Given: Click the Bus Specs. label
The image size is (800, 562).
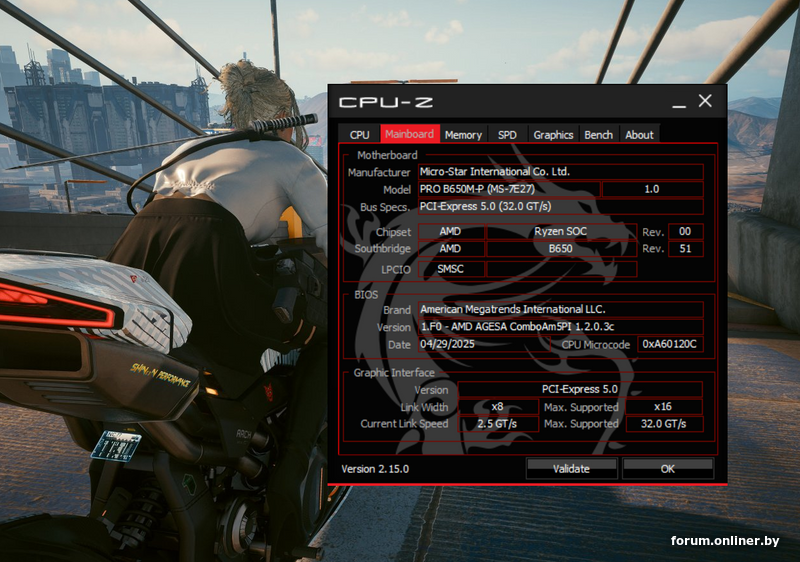Looking at the screenshot, I should 385,207.
